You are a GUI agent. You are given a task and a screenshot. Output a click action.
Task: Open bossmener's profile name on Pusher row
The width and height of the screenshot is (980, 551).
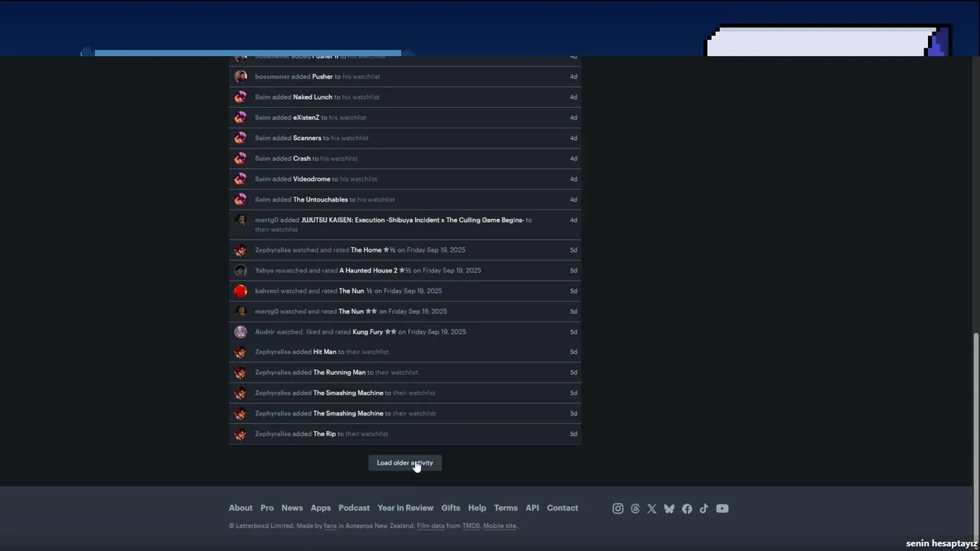272,77
